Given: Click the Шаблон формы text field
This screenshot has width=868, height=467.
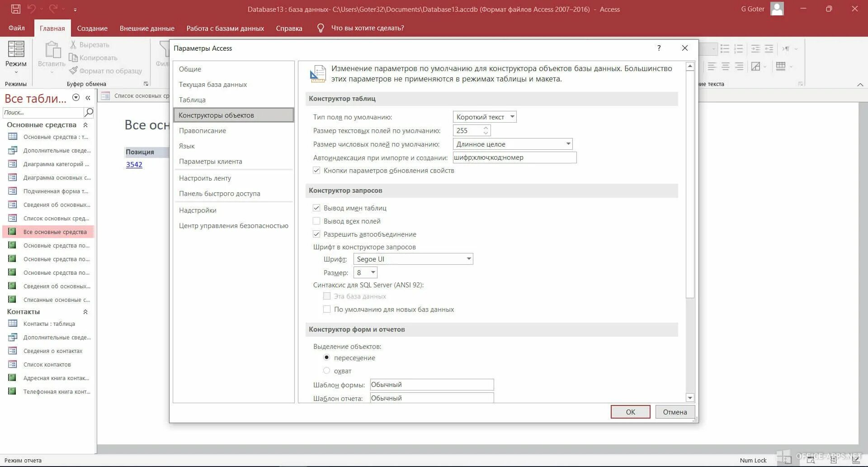Looking at the screenshot, I should tap(432, 385).
